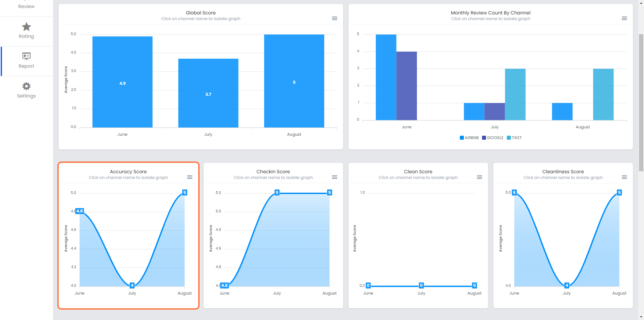Image resolution: width=644 pixels, height=320 pixels.
Task: Click Accuracy Score July 4 data point
Action: click(x=132, y=285)
